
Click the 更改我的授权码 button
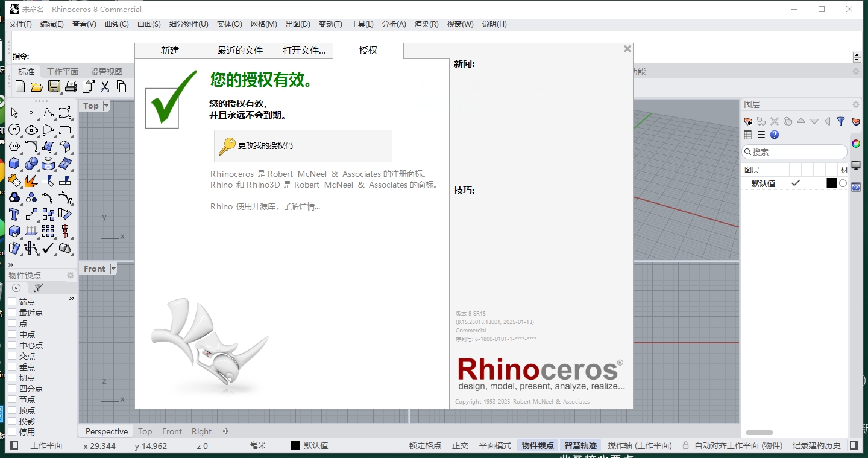coord(303,146)
